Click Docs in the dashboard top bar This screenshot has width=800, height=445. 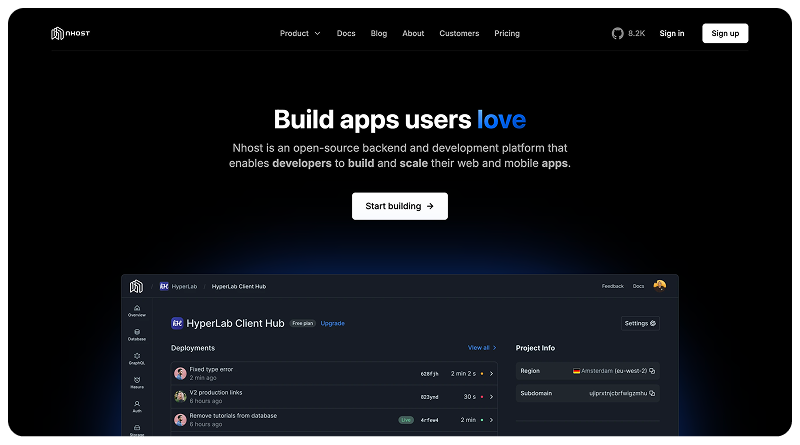(638, 286)
